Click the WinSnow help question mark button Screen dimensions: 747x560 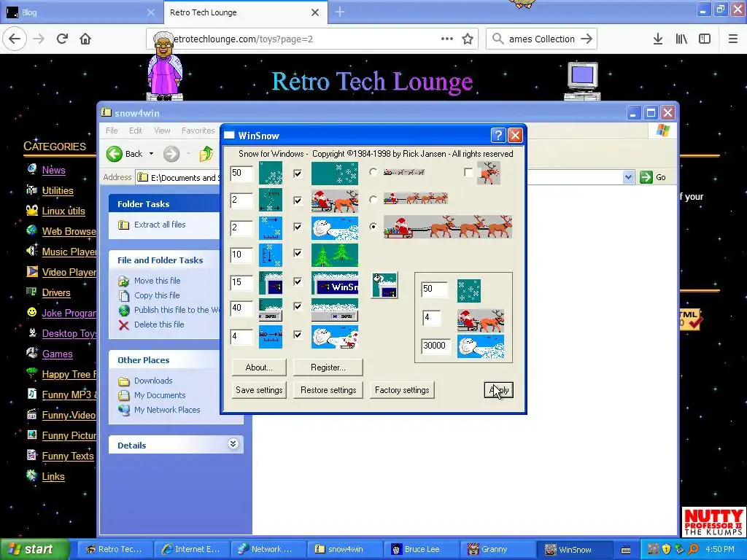(498, 136)
